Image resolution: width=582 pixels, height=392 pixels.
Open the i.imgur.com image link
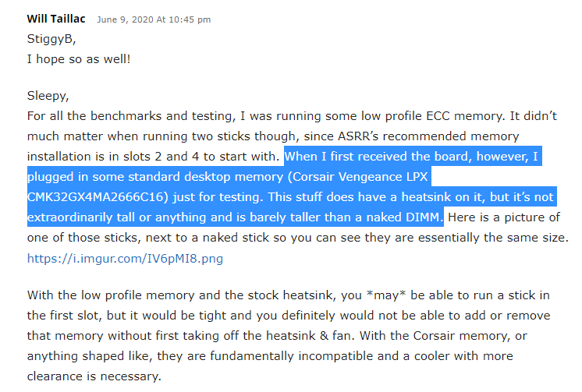click(x=125, y=258)
